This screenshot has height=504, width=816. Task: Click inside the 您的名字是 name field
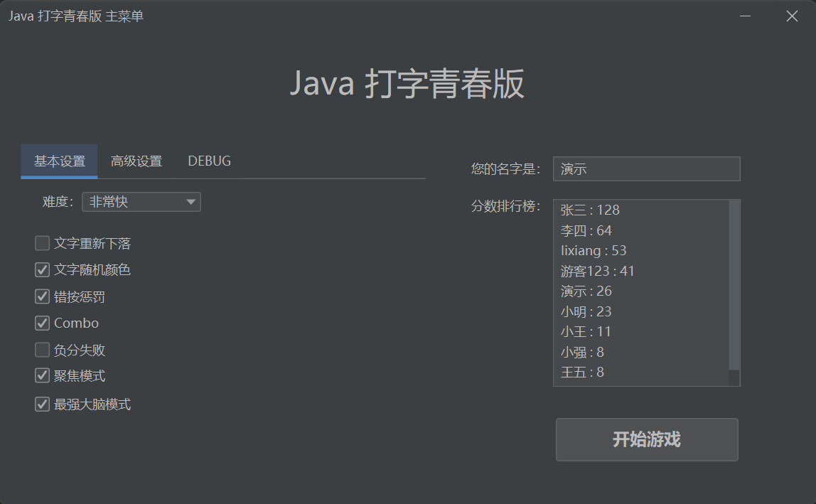646,168
